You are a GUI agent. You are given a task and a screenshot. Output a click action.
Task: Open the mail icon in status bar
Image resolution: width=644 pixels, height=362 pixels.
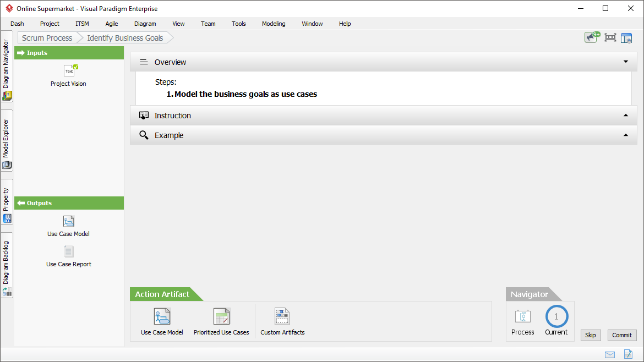pos(610,355)
